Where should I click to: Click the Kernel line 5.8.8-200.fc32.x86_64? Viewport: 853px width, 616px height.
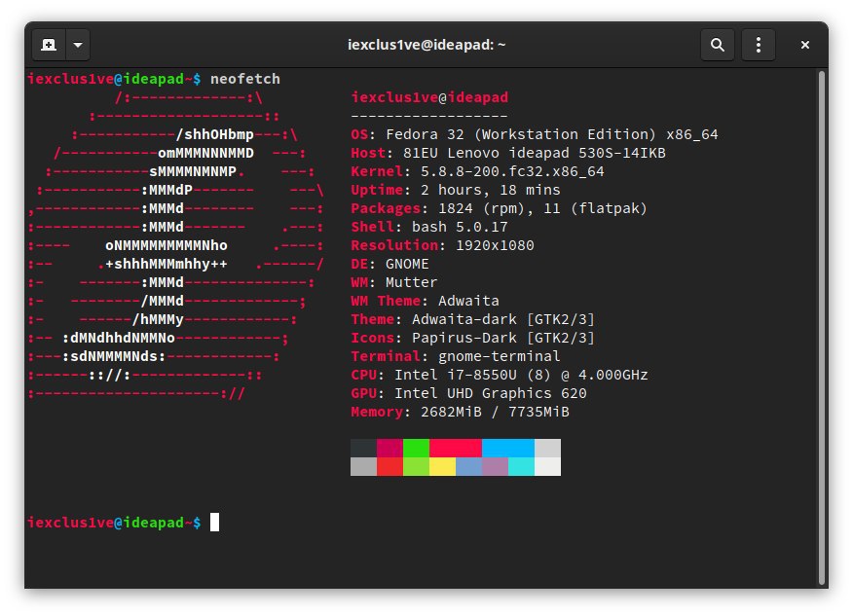coord(478,171)
